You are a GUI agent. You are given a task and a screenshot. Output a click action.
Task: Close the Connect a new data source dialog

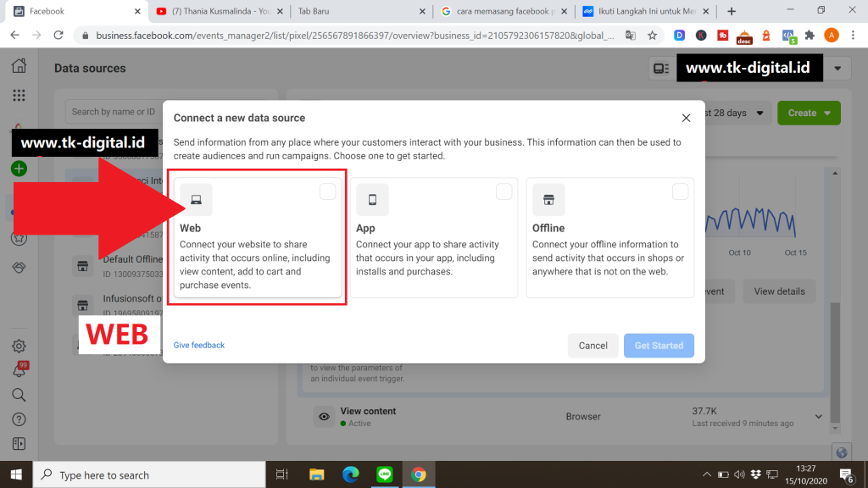tap(686, 118)
